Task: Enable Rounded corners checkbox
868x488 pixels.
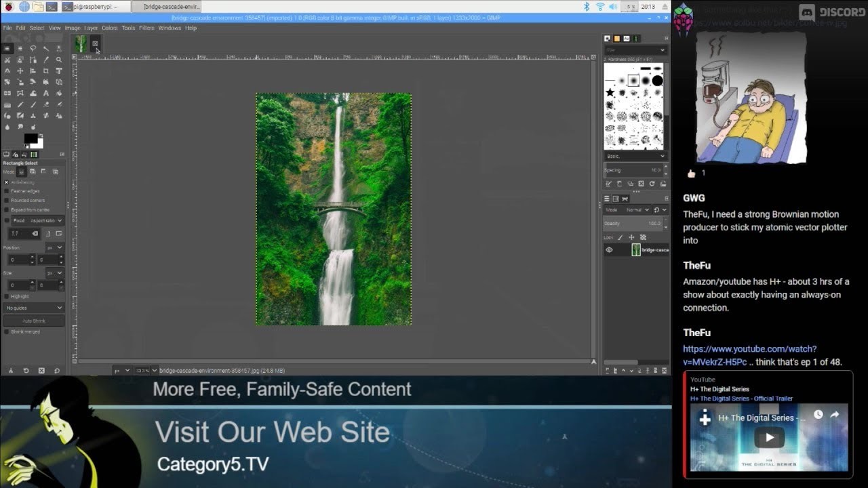Action: (x=7, y=201)
